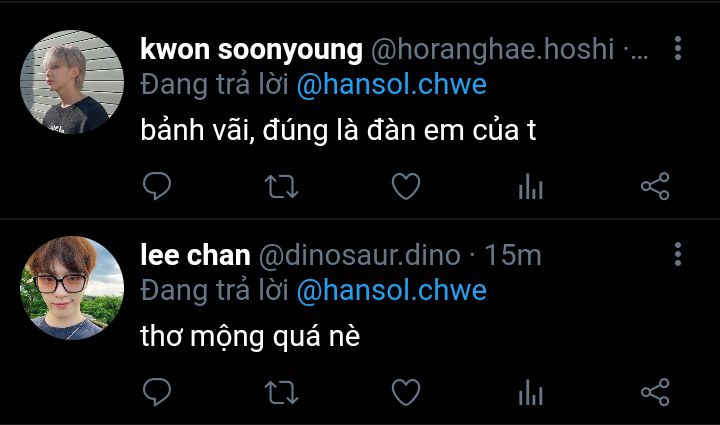Reply to kwon soonyoung's tweet
The width and height of the screenshot is (720, 425).
pyautogui.click(x=157, y=186)
